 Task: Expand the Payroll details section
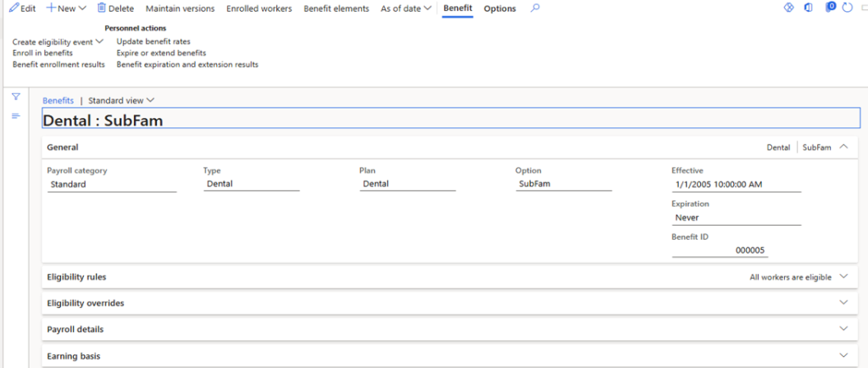click(x=843, y=329)
